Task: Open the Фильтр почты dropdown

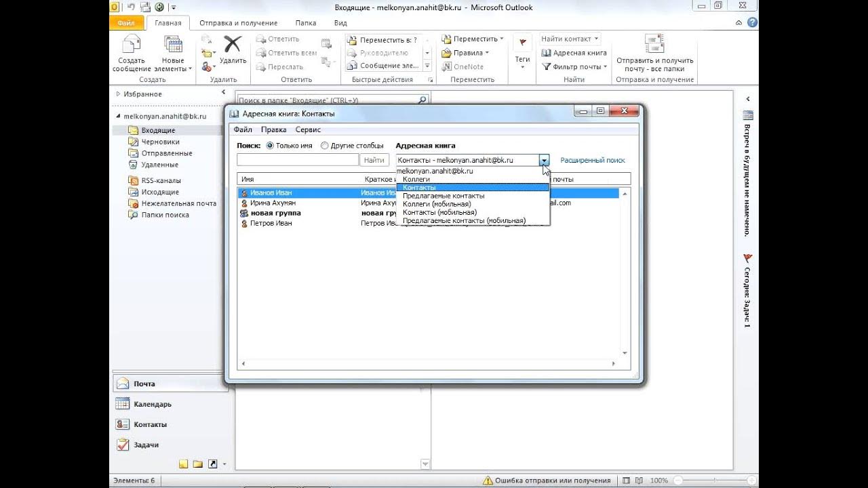Action: 574,66
